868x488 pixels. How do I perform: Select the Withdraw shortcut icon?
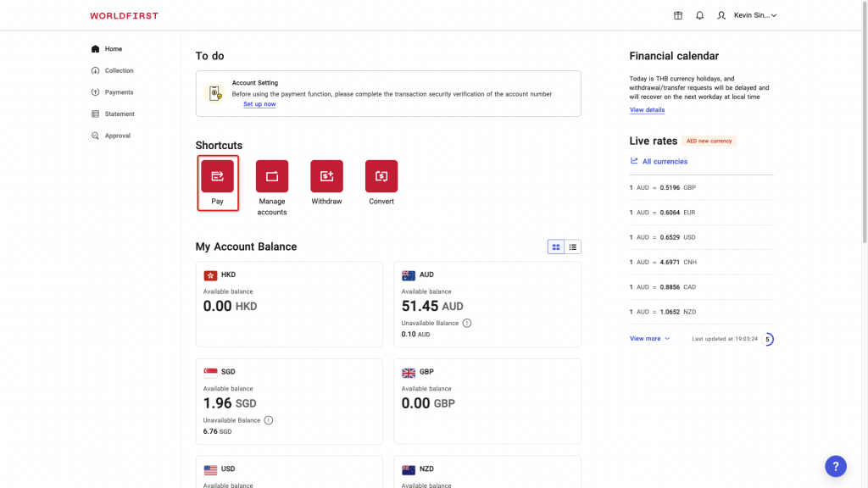click(326, 175)
